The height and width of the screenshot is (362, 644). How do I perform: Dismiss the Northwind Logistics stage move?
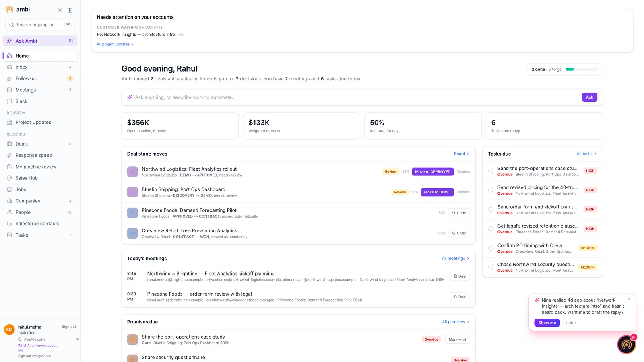463,172
